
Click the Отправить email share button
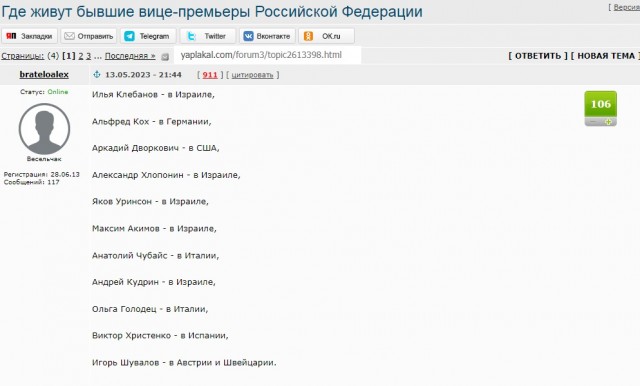89,36
